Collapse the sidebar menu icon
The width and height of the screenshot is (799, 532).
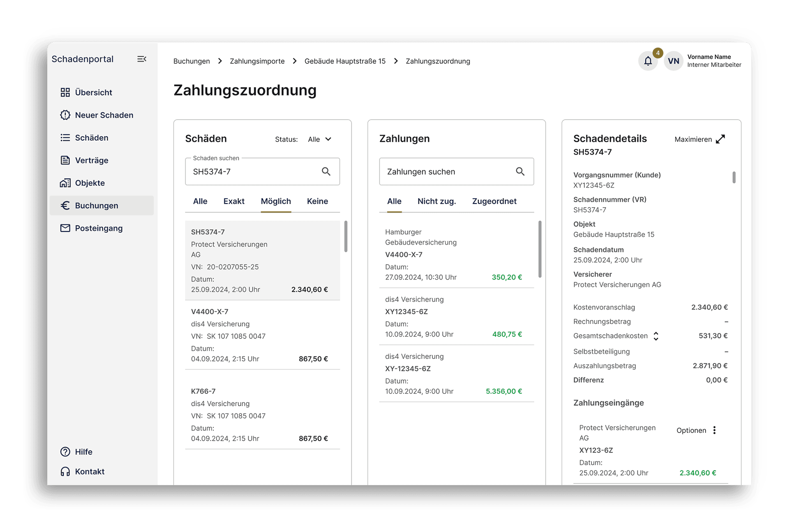coord(141,59)
